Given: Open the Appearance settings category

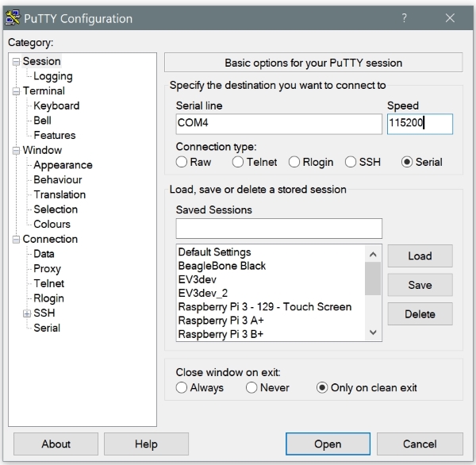Looking at the screenshot, I should [63, 165].
